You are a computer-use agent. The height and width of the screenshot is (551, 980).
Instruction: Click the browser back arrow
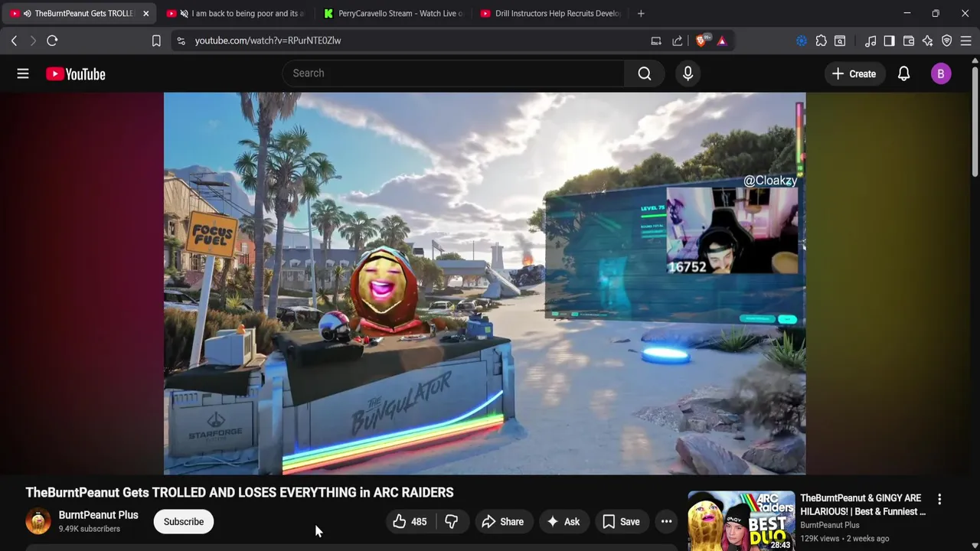point(14,41)
